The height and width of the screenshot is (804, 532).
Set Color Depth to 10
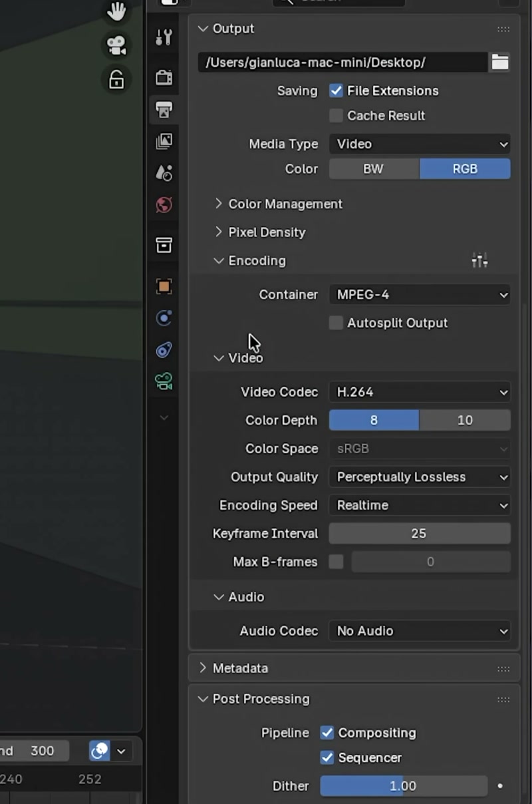[x=465, y=420]
